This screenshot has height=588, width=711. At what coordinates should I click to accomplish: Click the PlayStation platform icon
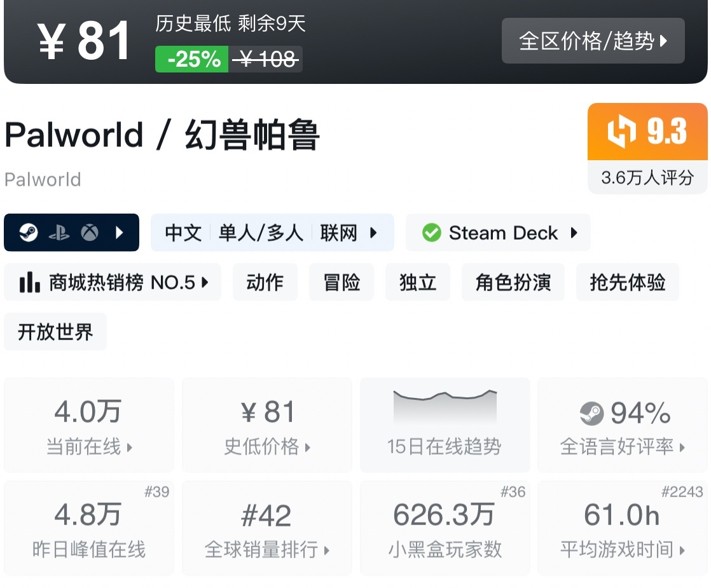[59, 233]
